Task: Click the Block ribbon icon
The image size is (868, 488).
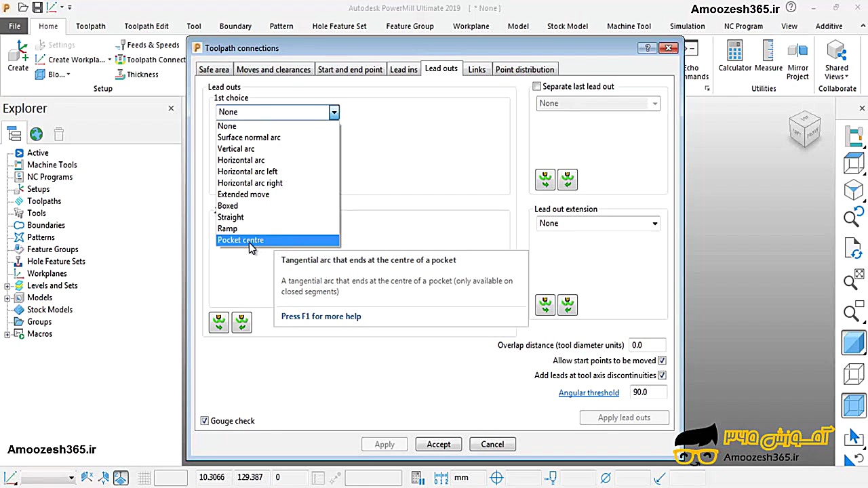Action: point(39,75)
